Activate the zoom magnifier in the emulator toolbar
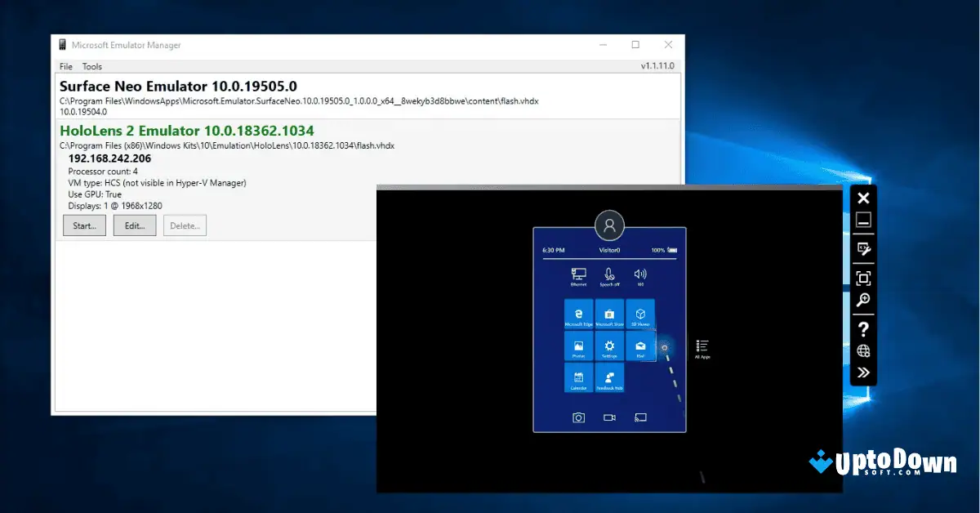 coord(863,301)
